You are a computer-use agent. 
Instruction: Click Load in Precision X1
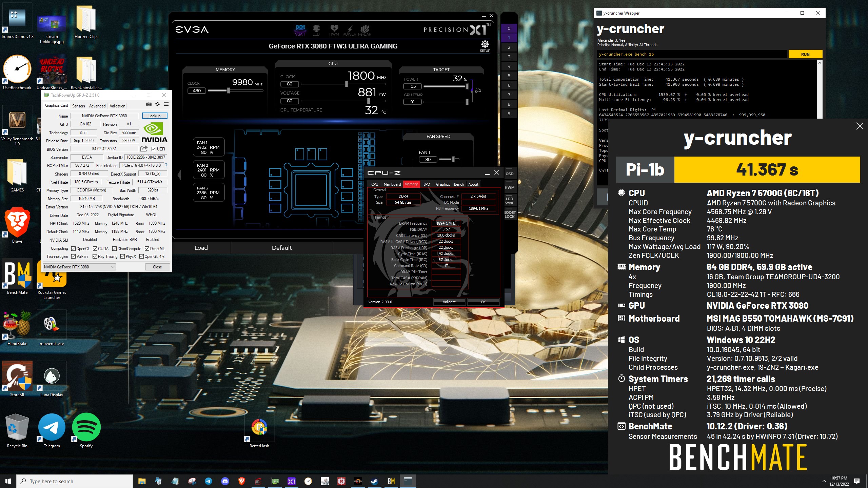tap(201, 248)
